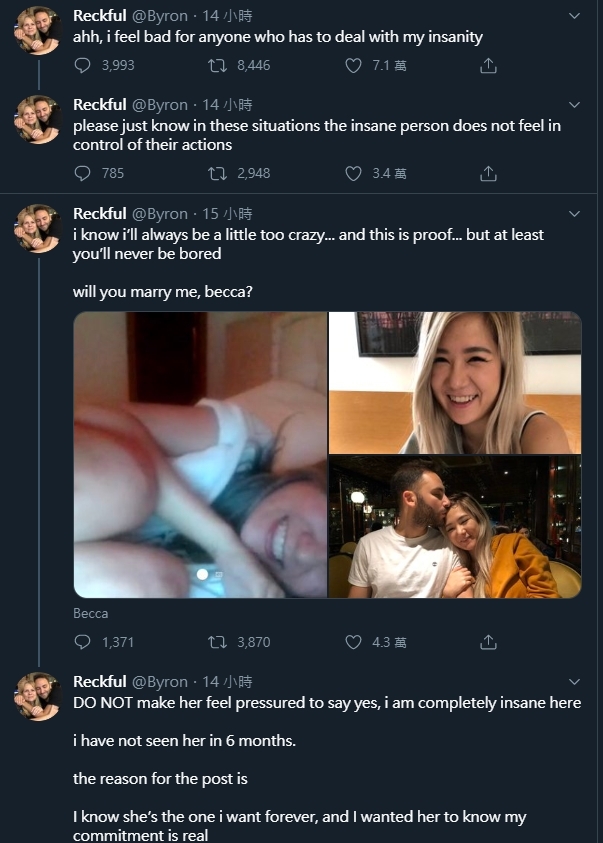Image resolution: width=603 pixels, height=843 pixels.
Task: Retweet the tweet with 2,948 retweets
Action: pyautogui.click(x=217, y=173)
